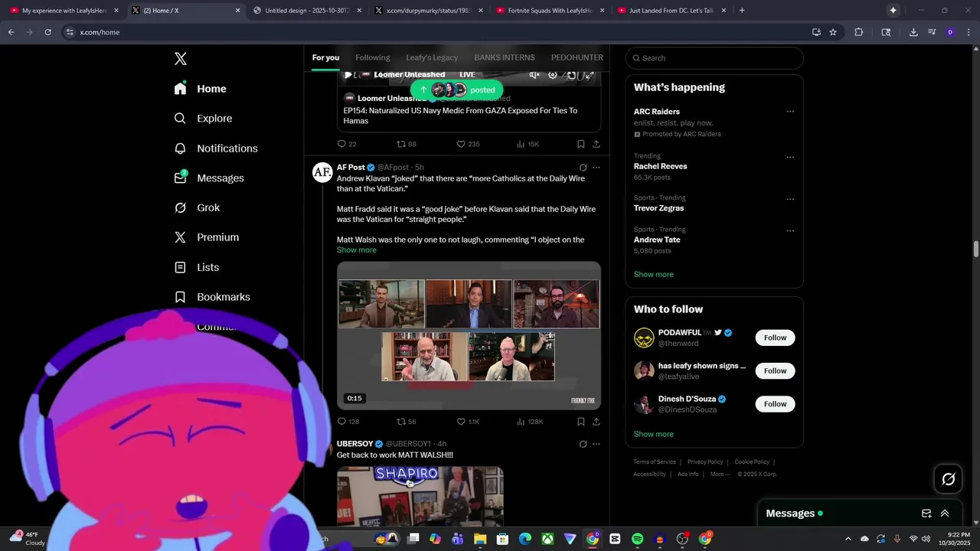The height and width of the screenshot is (551, 980).
Task: Like the Loomer Unleashed post
Action: 468,144
